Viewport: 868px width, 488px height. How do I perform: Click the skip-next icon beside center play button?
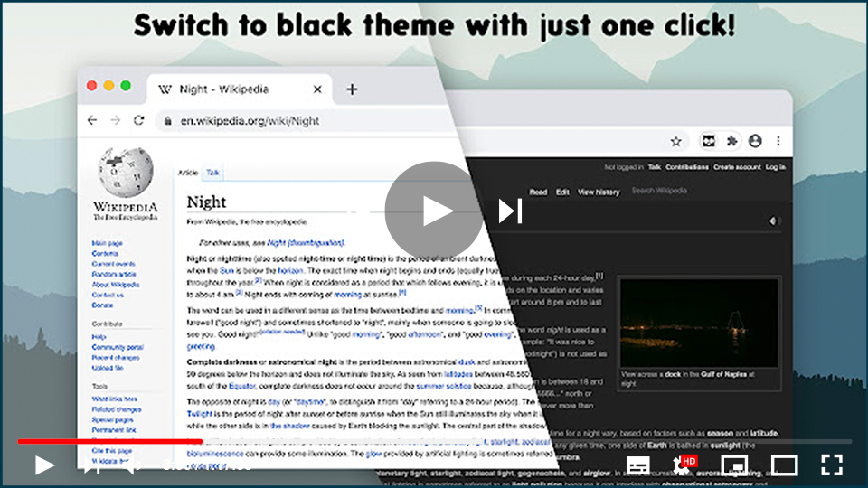(x=511, y=211)
